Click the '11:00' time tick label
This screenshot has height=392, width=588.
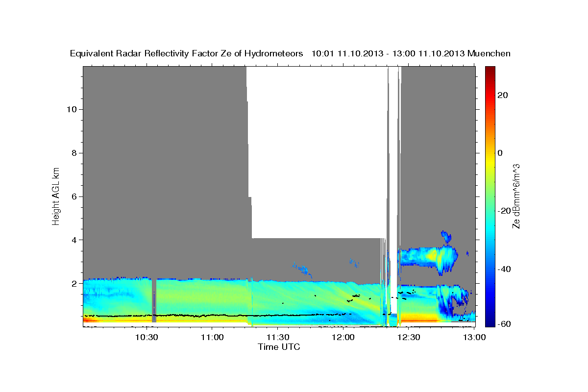point(212,338)
